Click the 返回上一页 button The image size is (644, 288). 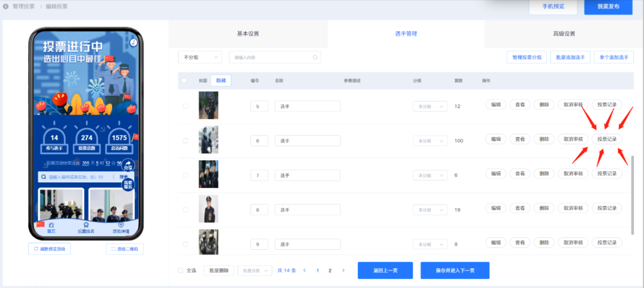[385, 270]
